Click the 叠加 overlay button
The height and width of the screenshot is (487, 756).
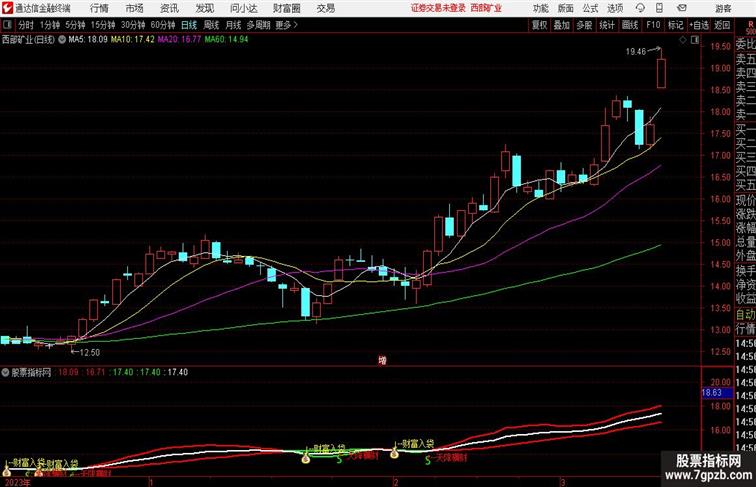click(562, 25)
